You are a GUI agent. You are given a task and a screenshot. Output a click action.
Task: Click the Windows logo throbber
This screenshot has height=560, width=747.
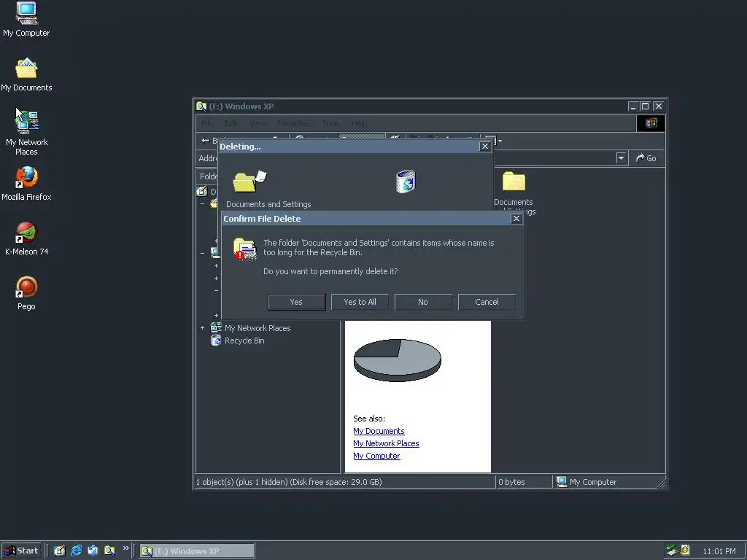(651, 123)
